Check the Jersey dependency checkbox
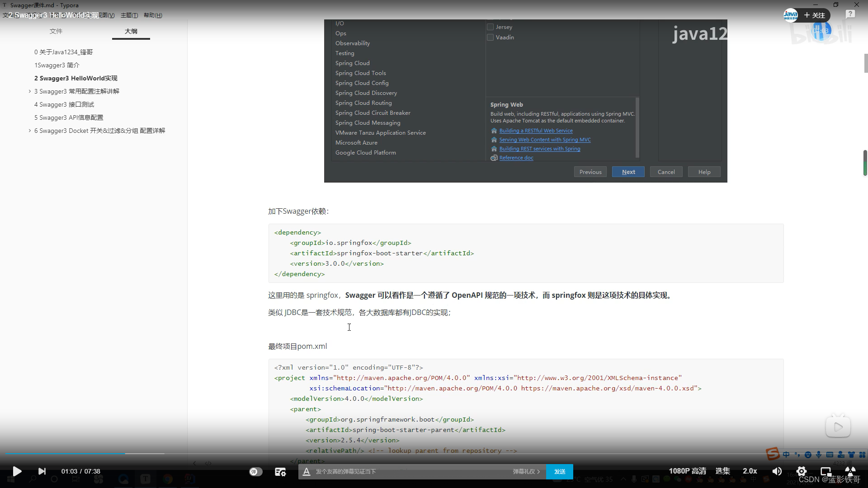This screenshot has width=868, height=488. tap(490, 27)
